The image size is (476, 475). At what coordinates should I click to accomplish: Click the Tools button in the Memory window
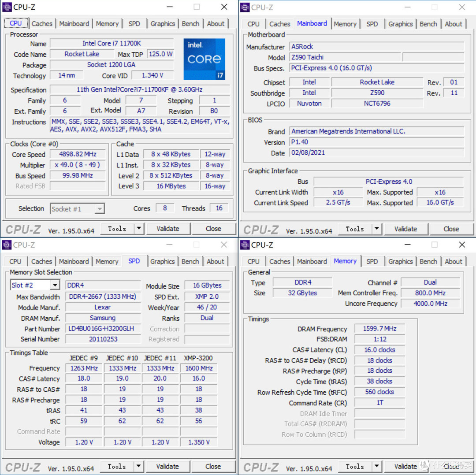click(x=355, y=466)
